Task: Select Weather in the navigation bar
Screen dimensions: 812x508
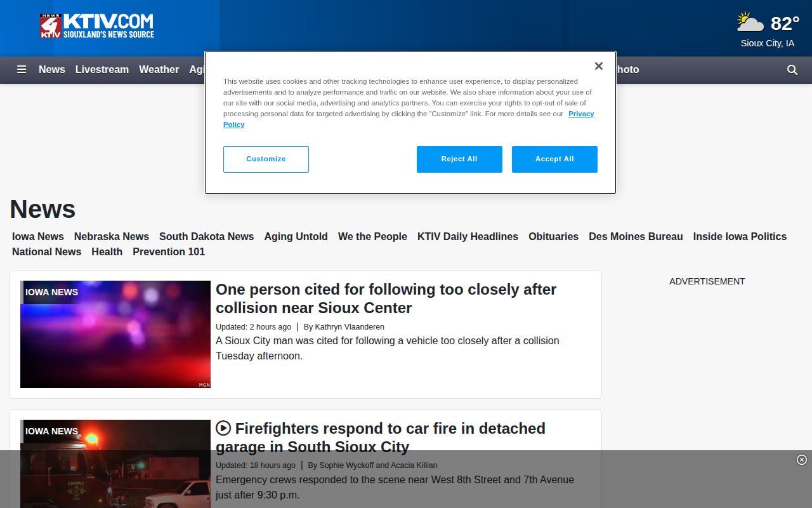Action: coord(159,70)
